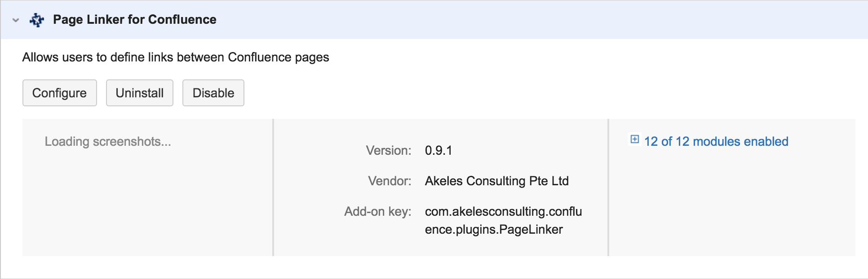
Task: Click the add-on key text
Action: tap(503, 220)
